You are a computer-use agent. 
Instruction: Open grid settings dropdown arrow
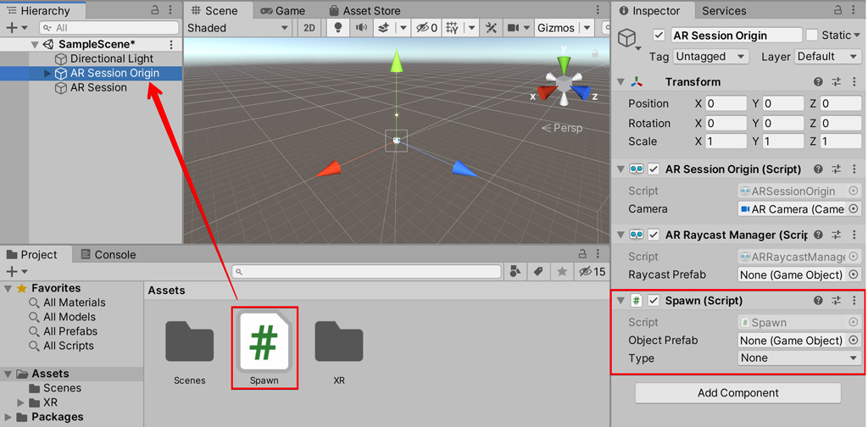point(471,28)
